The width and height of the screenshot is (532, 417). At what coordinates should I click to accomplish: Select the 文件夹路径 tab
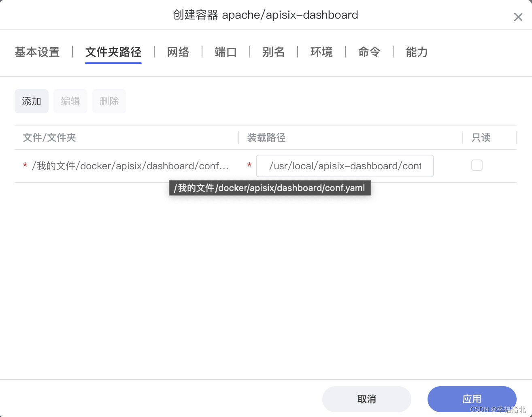(x=113, y=52)
